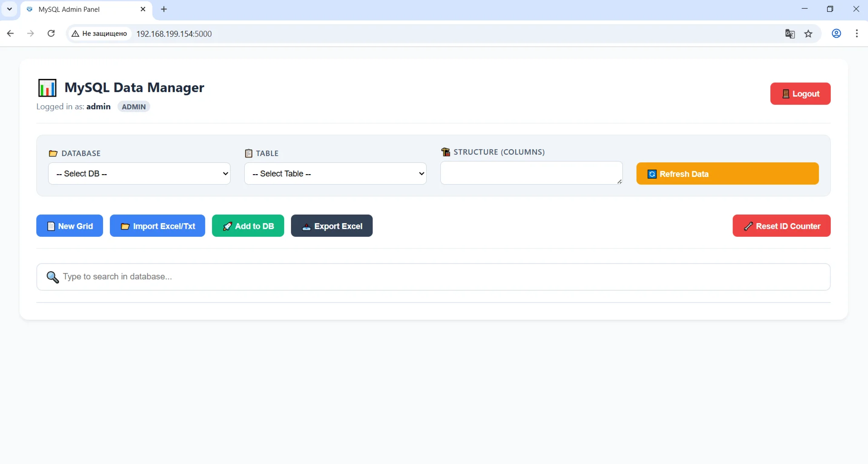This screenshot has height=464, width=868.
Task: Click the magnifier icon in search bar
Action: tap(53, 277)
